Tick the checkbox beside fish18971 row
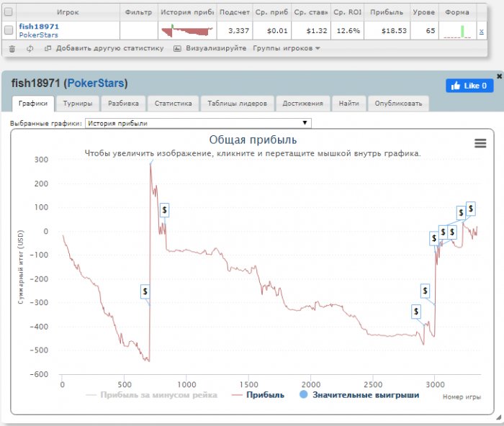504x426 pixels. (9, 30)
